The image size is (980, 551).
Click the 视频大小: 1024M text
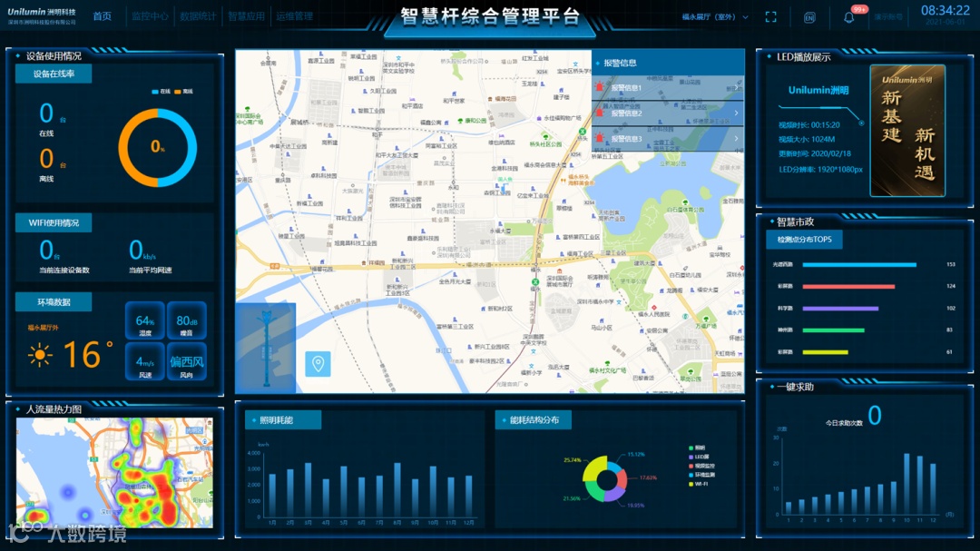click(x=807, y=140)
